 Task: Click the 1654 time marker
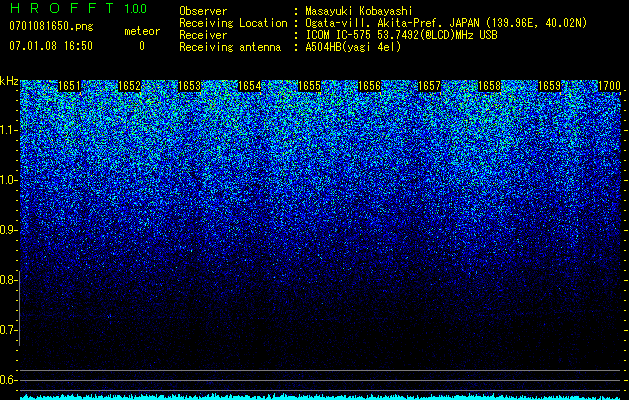[250, 86]
